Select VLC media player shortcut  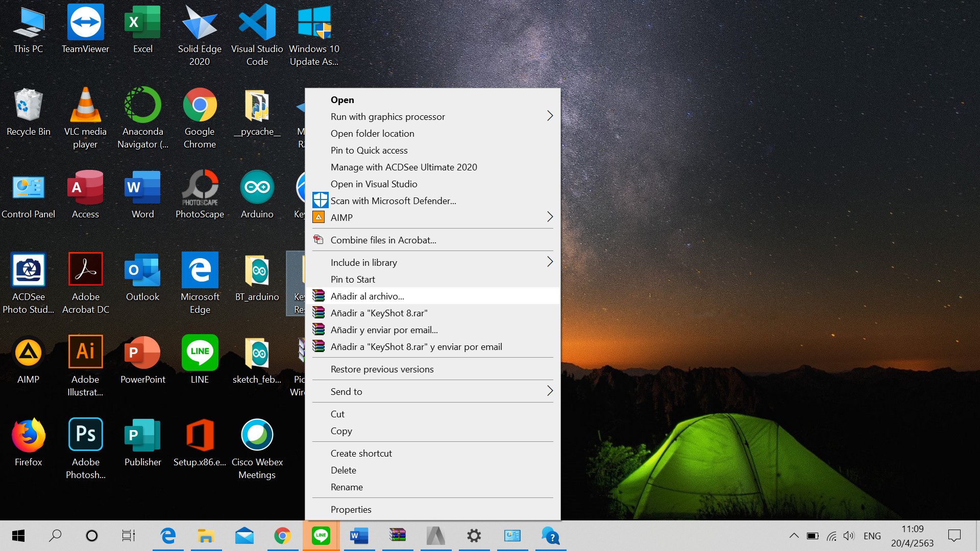(85, 118)
